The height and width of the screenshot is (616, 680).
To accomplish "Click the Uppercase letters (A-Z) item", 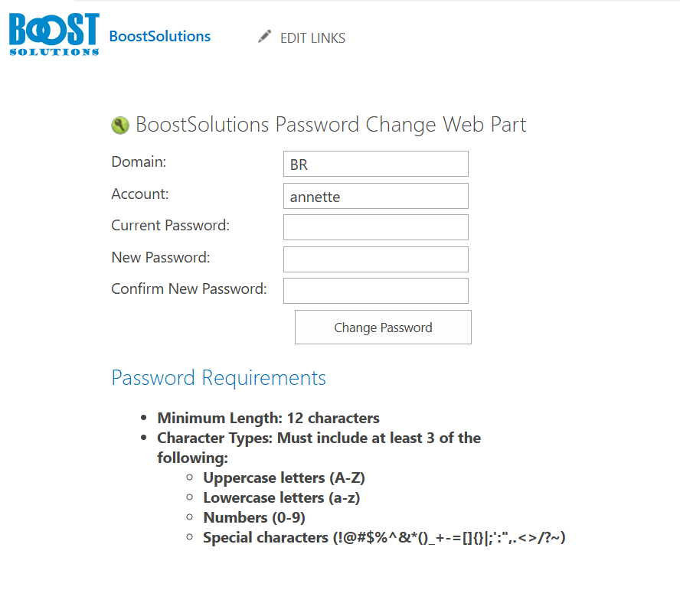I will (284, 477).
